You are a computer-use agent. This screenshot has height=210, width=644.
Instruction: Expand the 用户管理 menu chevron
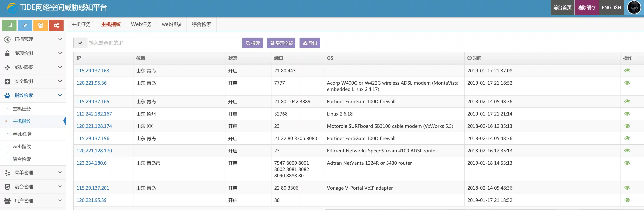tap(60, 201)
